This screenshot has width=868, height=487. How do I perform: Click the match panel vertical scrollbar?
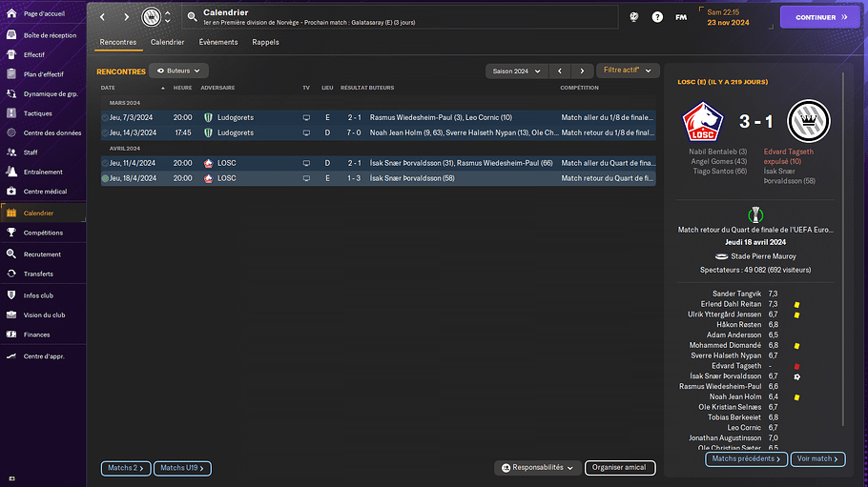click(x=842, y=249)
